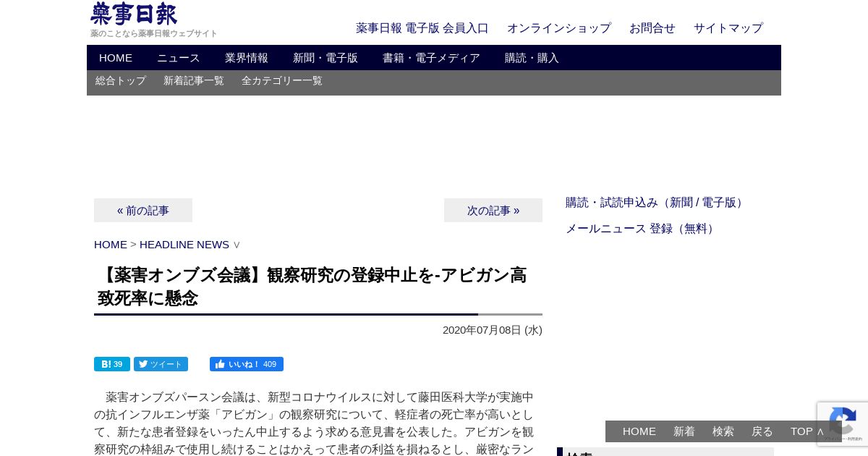Go to 総合トップ in sub navigation
The image size is (868, 456).
pyautogui.click(x=121, y=81)
